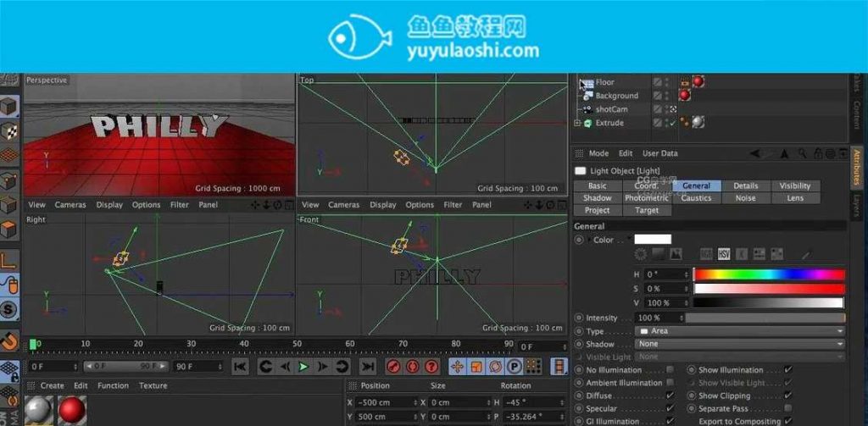
Task: Uncheck the Diffuse checkbox
Action: pos(670,396)
